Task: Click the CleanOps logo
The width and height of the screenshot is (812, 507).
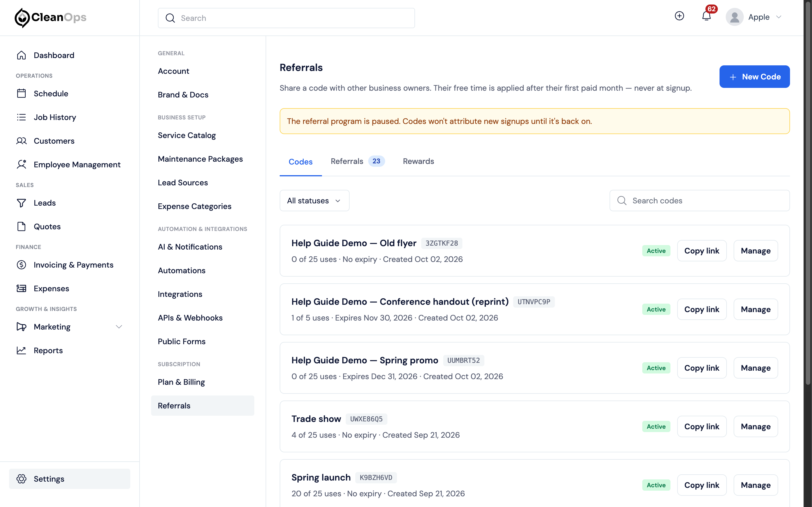Action: [50, 17]
